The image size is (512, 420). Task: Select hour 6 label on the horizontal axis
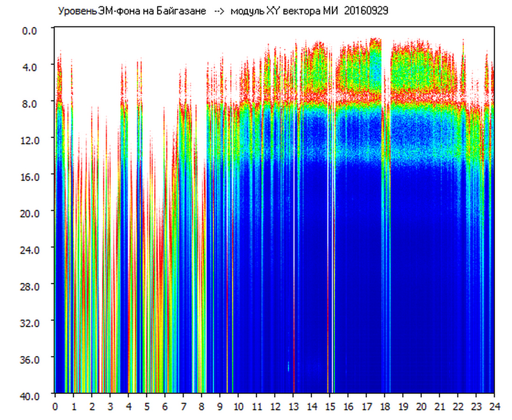click(165, 406)
